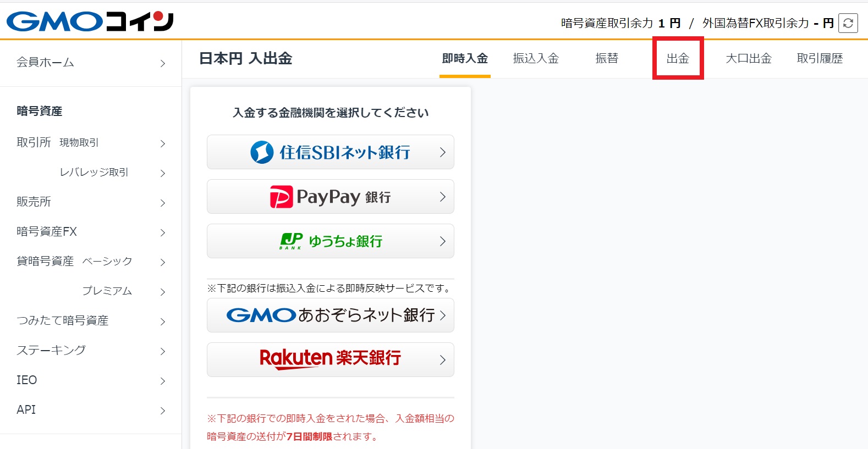Click the chevron beside レバレッジ取引
Screen dimensions: 868x449
click(x=163, y=173)
